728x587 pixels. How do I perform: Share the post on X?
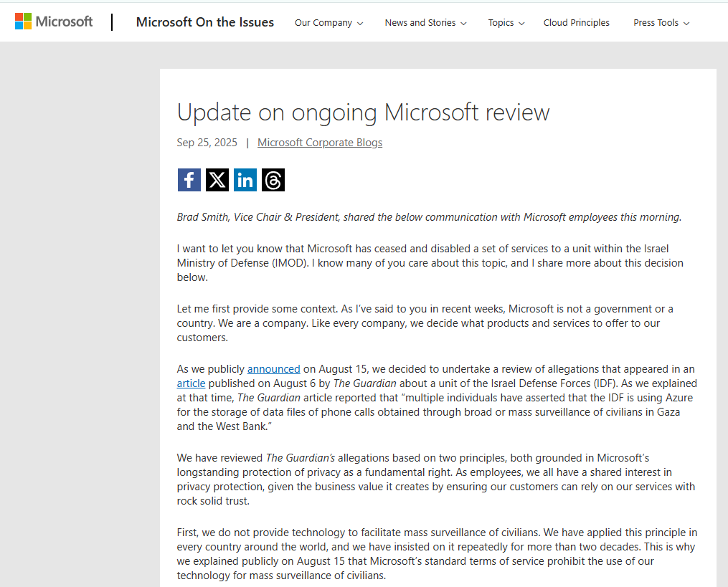[x=217, y=180]
